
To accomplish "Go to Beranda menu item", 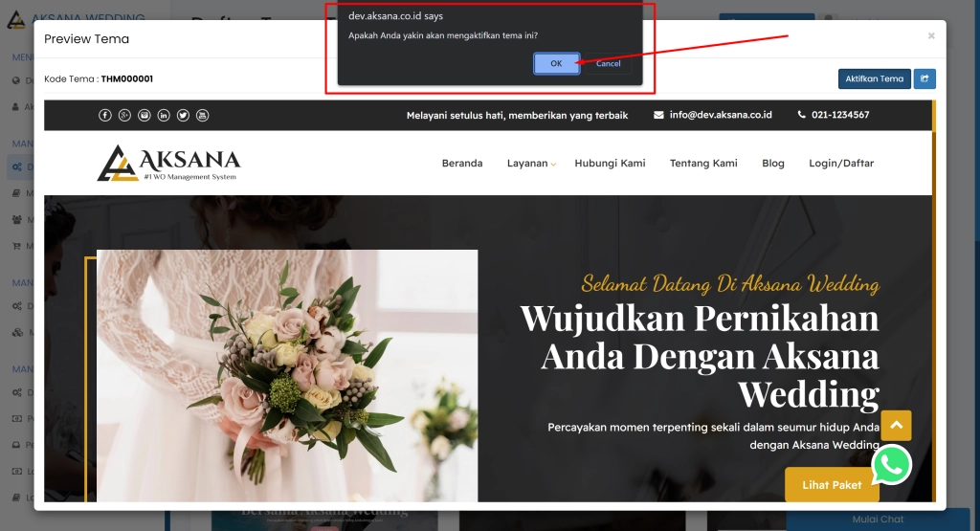I will [x=462, y=163].
